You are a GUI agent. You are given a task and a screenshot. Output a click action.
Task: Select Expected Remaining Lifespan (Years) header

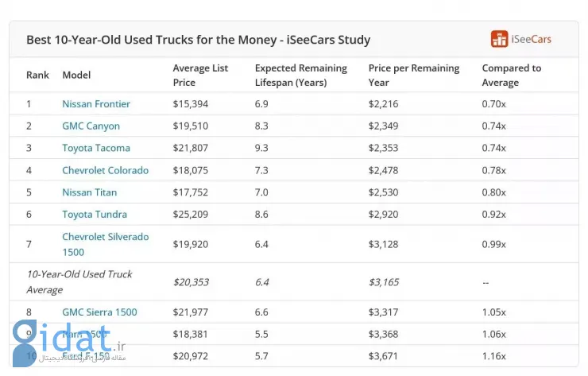(x=300, y=75)
